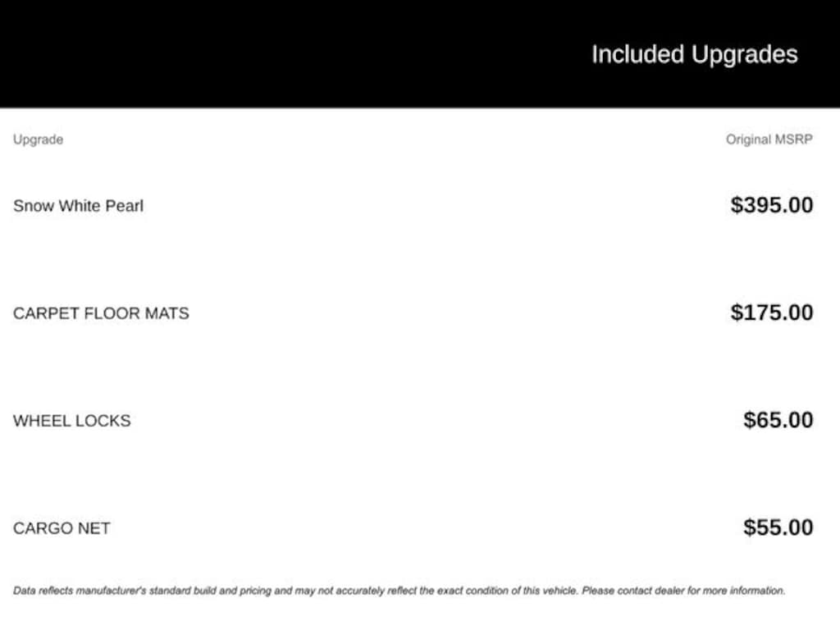Click "Please contact dealer for more information" text
The width and height of the screenshot is (840, 630).
coord(683,590)
